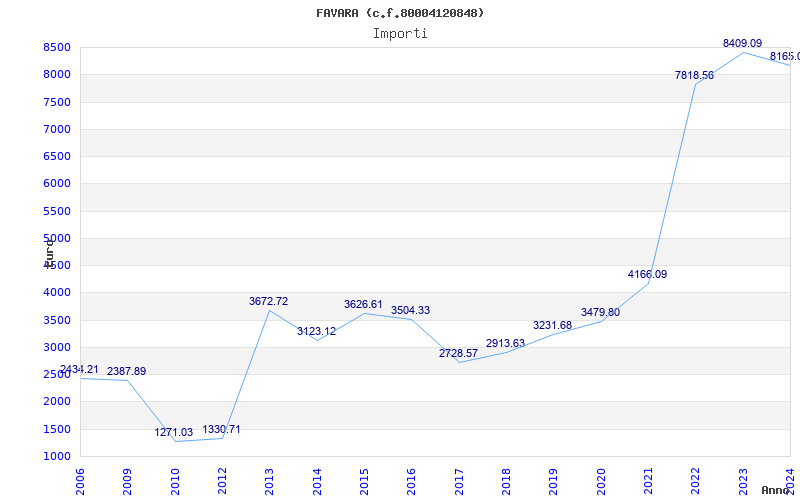Image resolution: width=800 pixels, height=500 pixels.
Task: Click the Anno axis title
Action: pos(775,490)
